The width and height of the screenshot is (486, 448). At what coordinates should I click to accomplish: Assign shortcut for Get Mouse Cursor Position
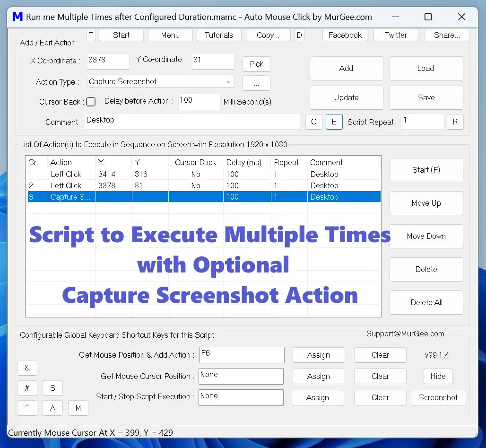coord(319,377)
